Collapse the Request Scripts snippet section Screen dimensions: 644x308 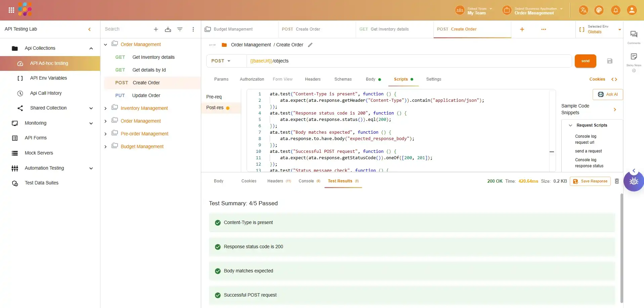coord(570,125)
